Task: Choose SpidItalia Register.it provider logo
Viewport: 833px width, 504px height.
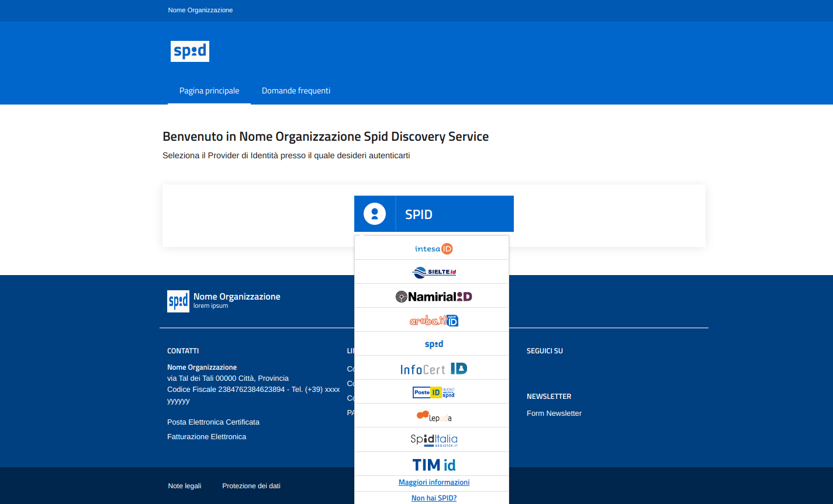Action: tap(434, 440)
